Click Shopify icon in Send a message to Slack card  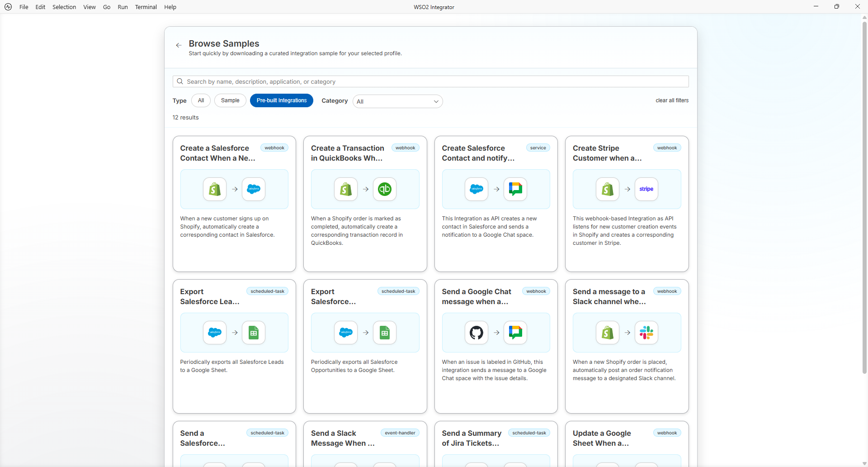point(608,333)
